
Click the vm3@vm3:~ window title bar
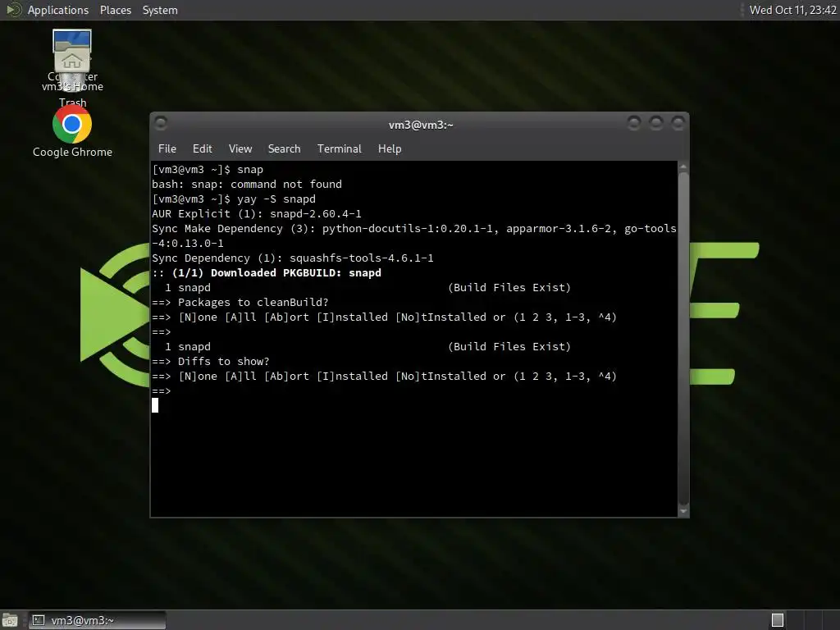(421, 125)
